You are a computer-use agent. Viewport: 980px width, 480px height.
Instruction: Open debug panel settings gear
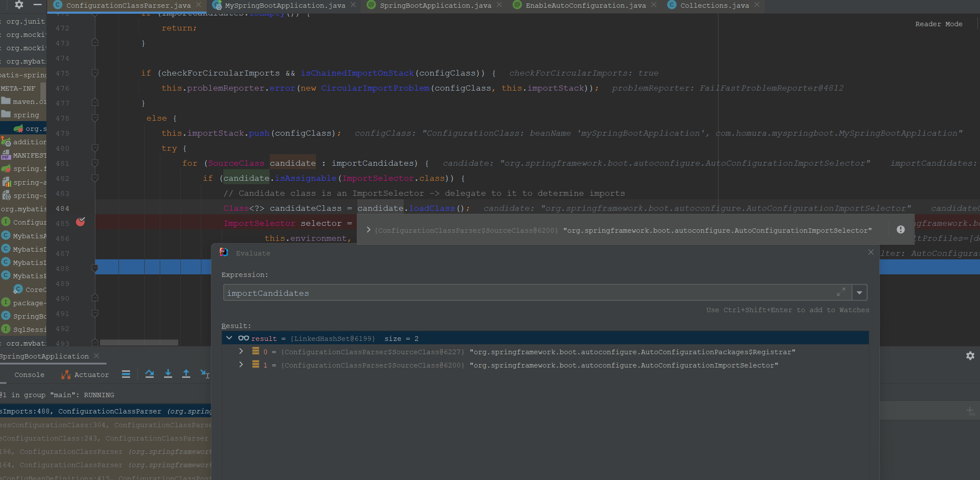coord(970,356)
